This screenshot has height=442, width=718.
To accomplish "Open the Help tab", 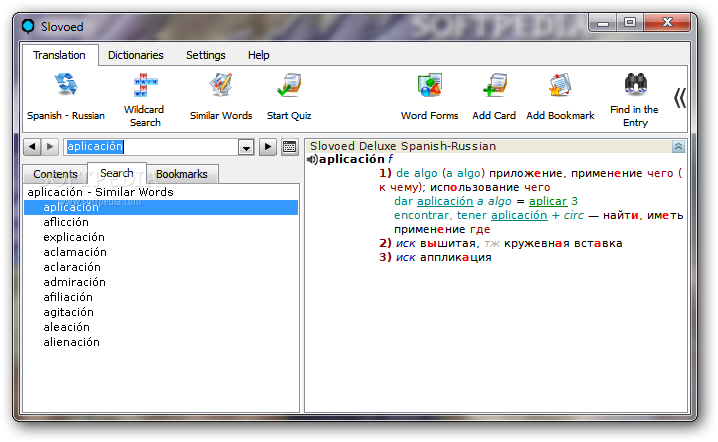I will [x=259, y=55].
